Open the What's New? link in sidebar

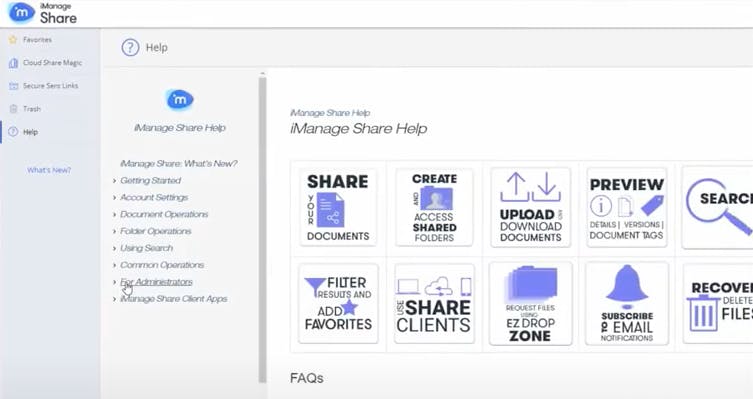coord(49,170)
